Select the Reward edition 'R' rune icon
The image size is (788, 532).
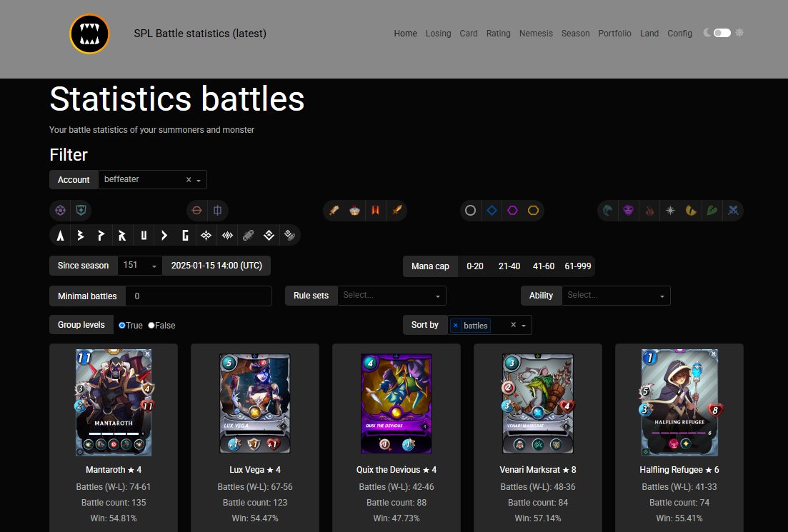click(122, 235)
